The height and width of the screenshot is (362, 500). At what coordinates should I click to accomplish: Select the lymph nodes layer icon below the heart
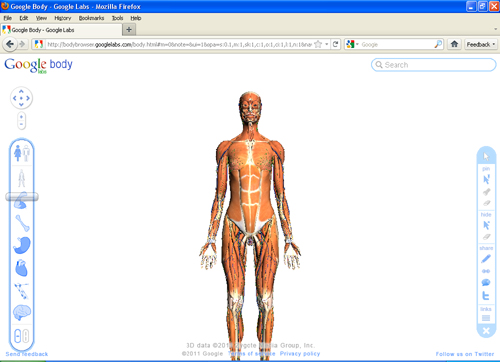[22, 290]
